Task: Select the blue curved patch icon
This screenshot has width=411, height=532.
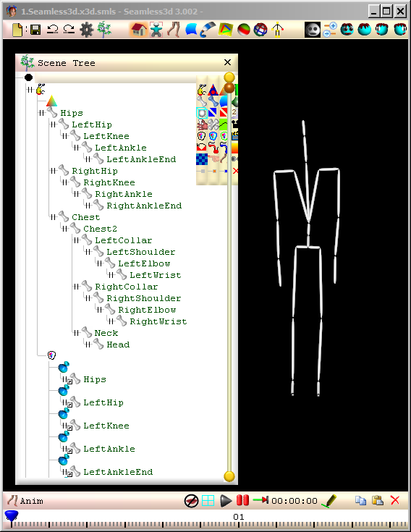Action: point(191,30)
